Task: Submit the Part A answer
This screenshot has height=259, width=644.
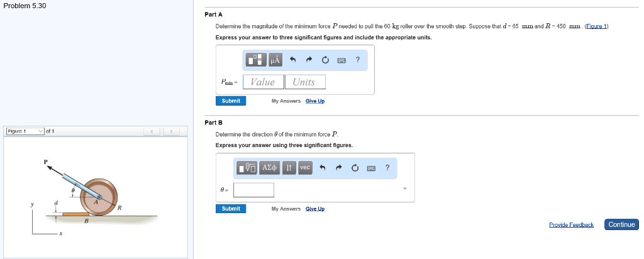Action: point(231,101)
